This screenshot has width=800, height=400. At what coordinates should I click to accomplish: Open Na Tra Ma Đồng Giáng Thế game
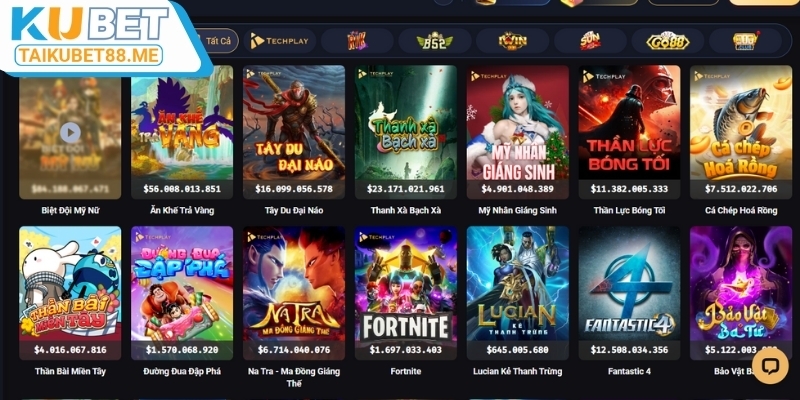point(294,293)
